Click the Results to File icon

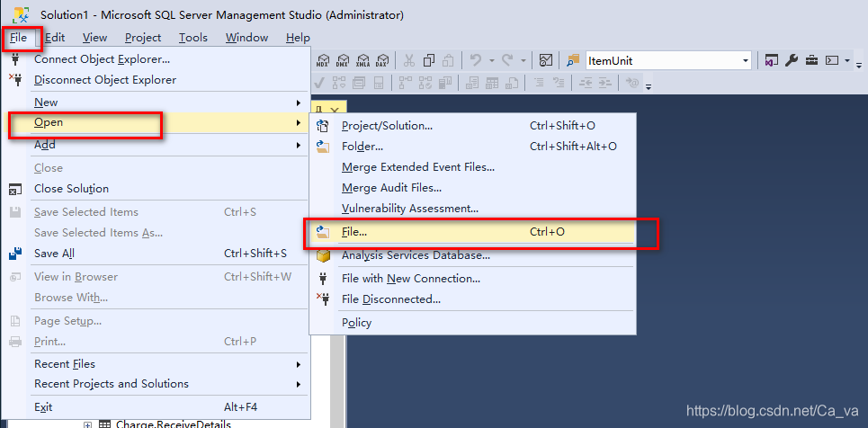[x=512, y=83]
